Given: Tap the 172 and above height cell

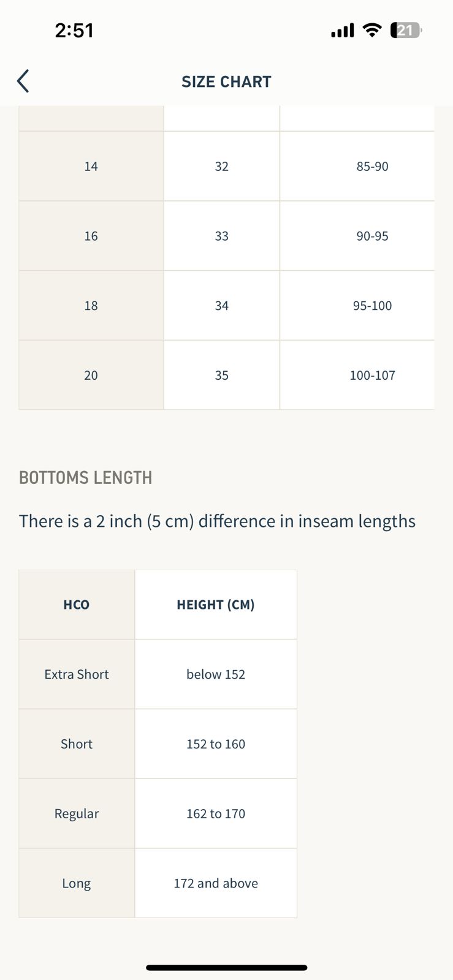Looking at the screenshot, I should click(216, 883).
